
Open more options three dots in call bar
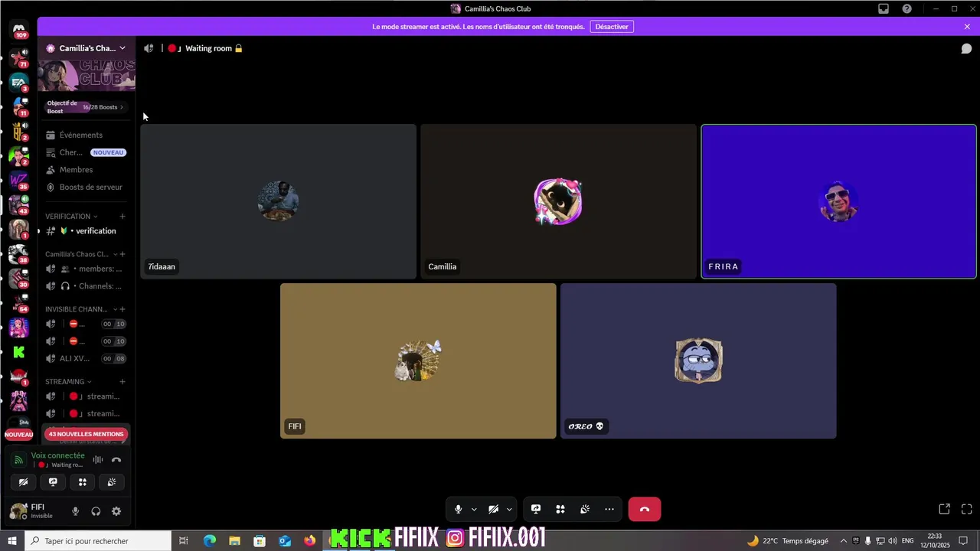[x=609, y=509]
